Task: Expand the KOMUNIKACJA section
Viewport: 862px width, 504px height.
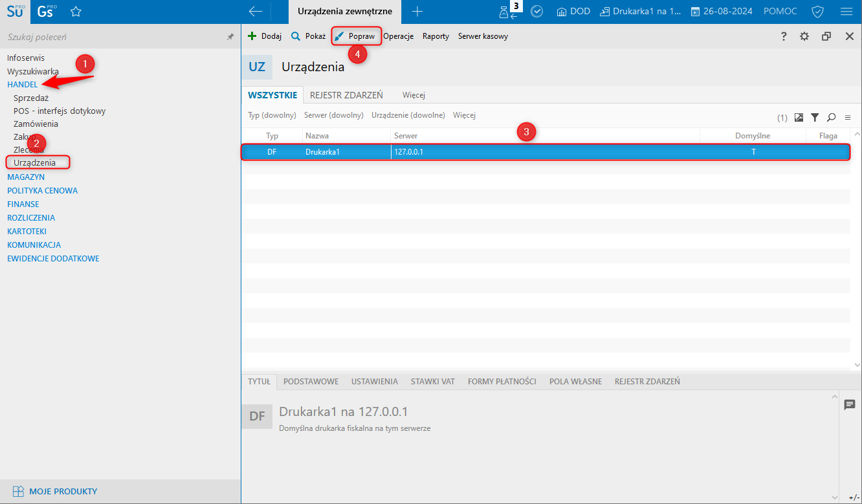Action: pyautogui.click(x=34, y=245)
